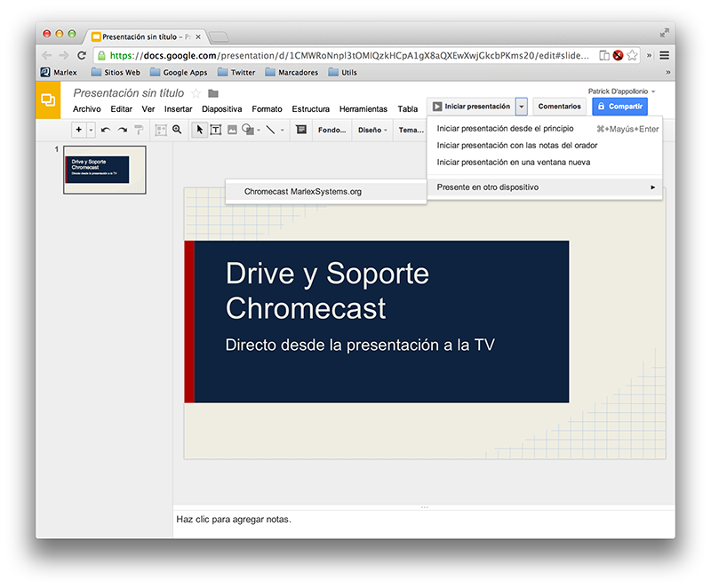Open Sitios Web bookmarks folder

[x=116, y=72]
